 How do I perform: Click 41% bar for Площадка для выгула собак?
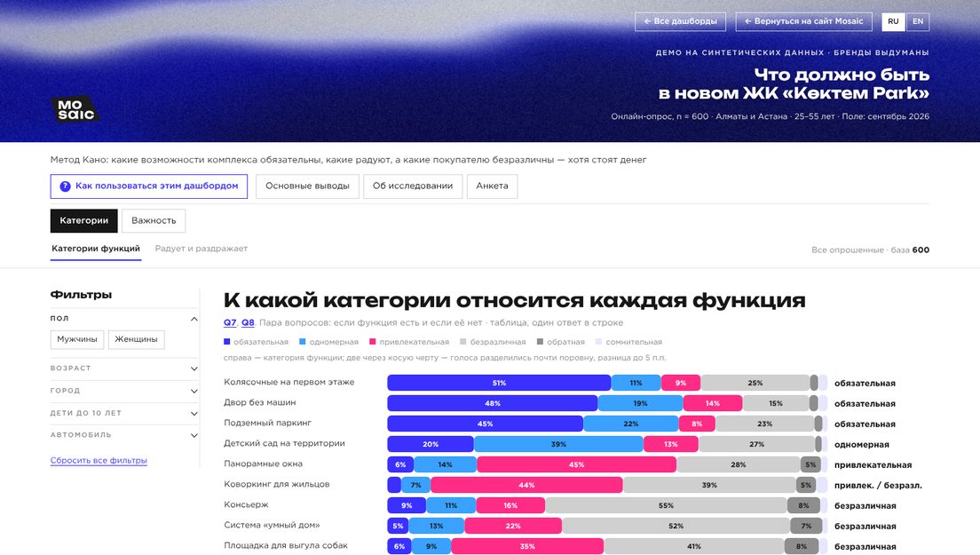(694, 546)
